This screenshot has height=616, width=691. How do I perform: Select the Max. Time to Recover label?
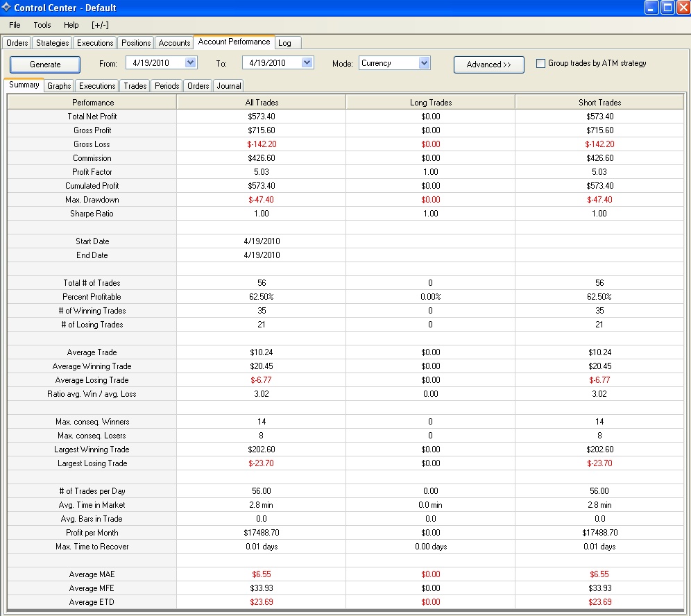tap(92, 547)
